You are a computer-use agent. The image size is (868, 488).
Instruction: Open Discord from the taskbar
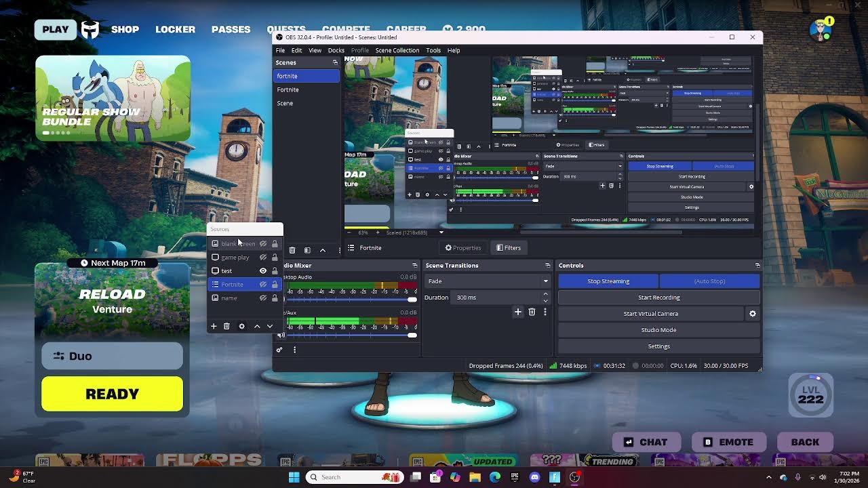coord(534,477)
